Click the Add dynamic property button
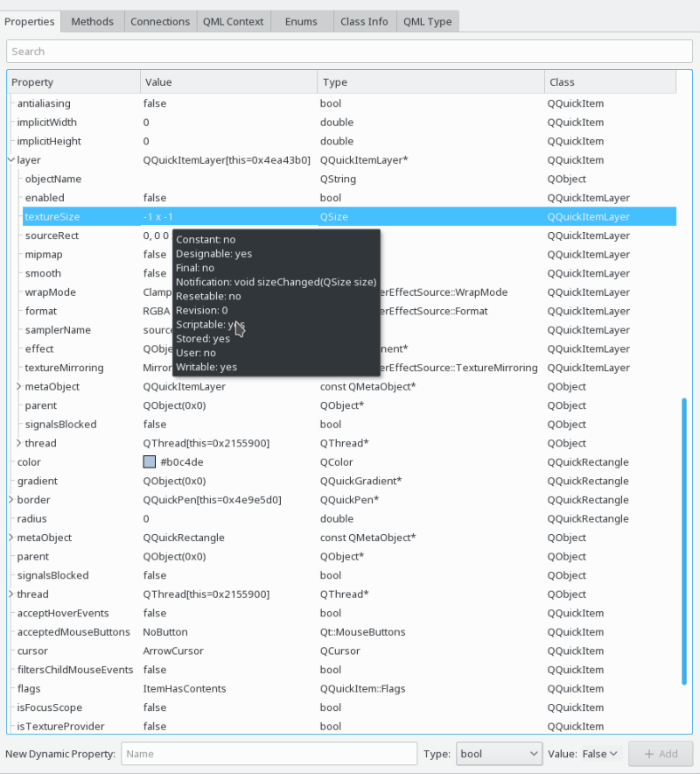This screenshot has height=774, width=700. point(660,754)
